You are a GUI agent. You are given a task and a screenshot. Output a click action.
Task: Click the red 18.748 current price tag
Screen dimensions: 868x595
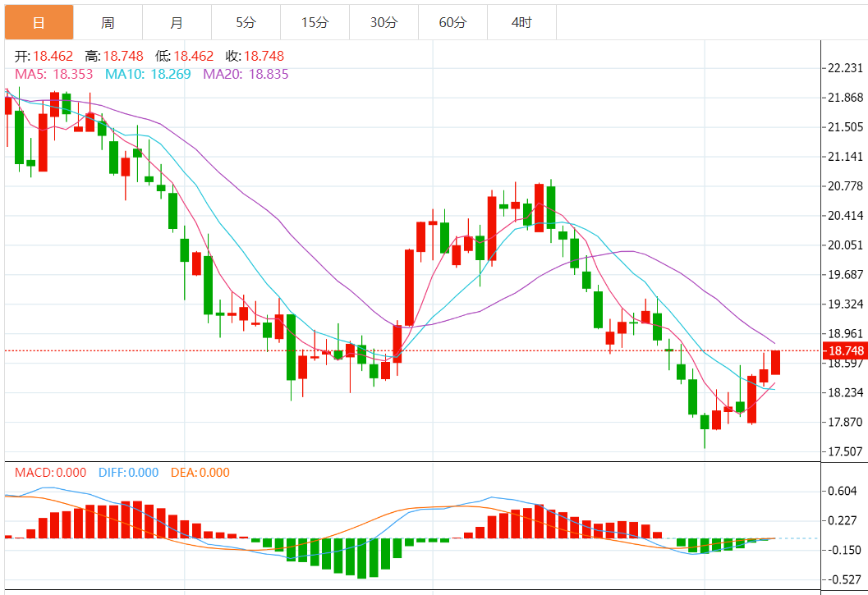[x=845, y=350]
